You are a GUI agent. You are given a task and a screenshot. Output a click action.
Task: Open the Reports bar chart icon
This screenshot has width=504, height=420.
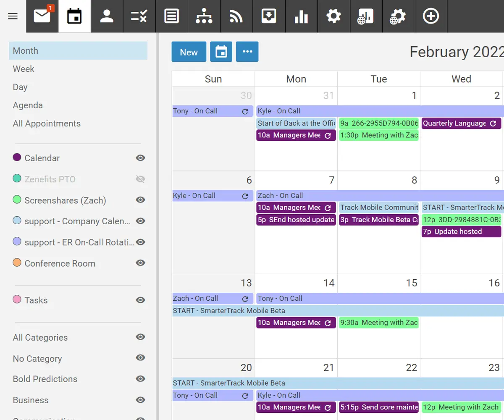click(301, 16)
